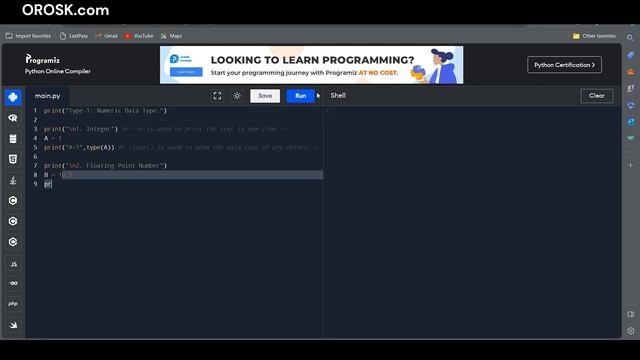Screen dimensions: 640x360
Task: Open the JS JavaScript compiler icon
Action: pos(13,264)
